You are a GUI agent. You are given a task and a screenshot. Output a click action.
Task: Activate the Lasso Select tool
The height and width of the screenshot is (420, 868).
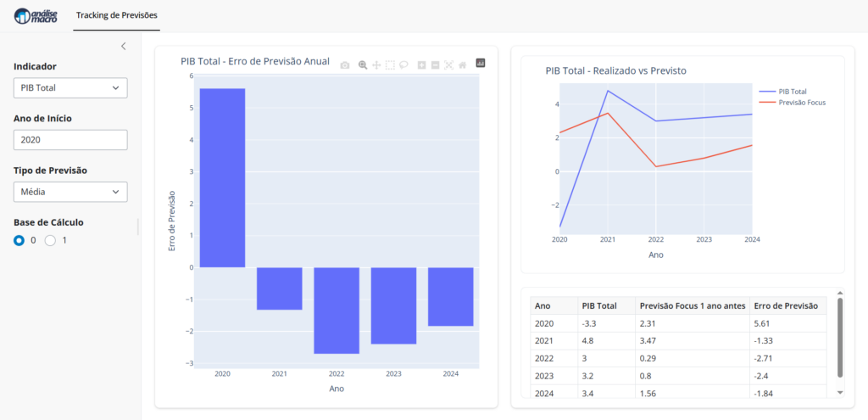pyautogui.click(x=404, y=65)
